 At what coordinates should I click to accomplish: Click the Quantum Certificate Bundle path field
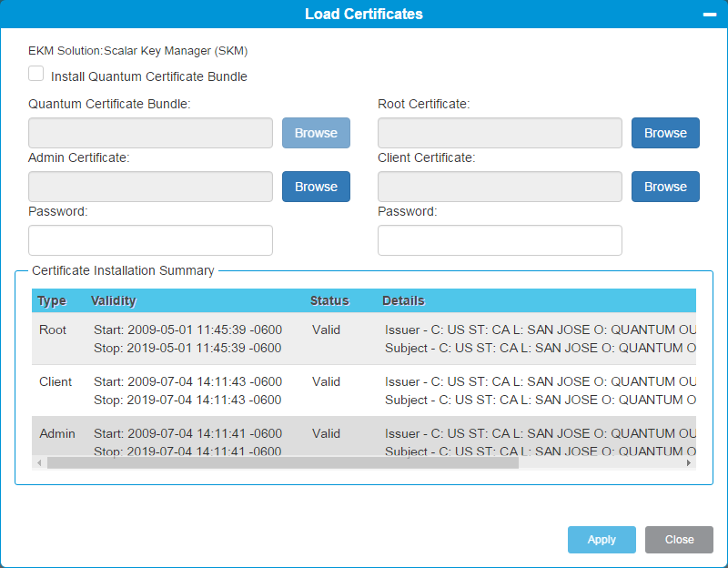click(150, 133)
